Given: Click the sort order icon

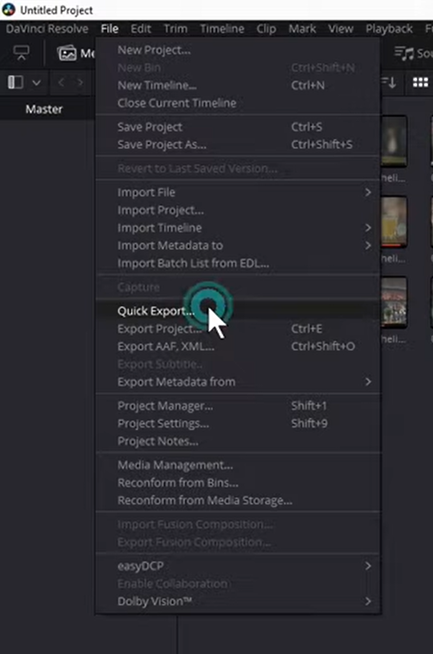Looking at the screenshot, I should 389,82.
